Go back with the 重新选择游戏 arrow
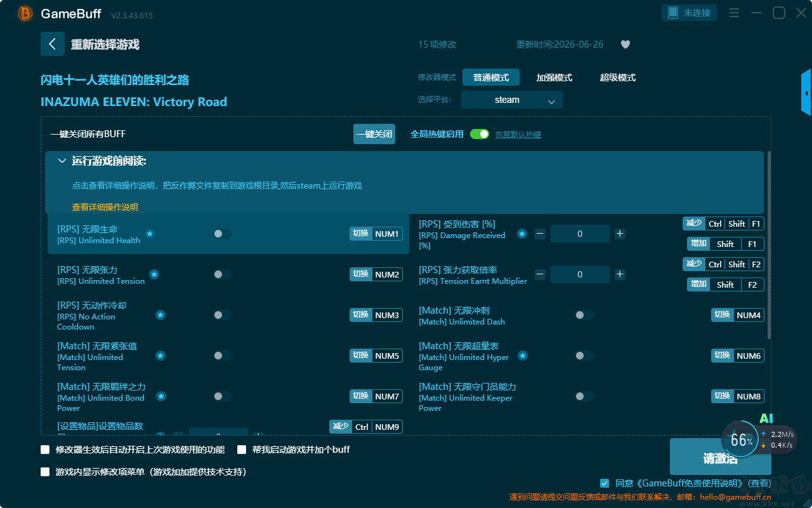Screen dimensions: 812x508 point(53,44)
